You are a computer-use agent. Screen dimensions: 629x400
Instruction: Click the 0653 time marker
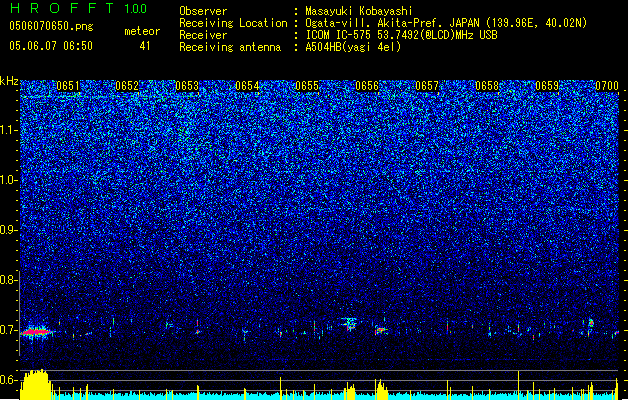coord(187,86)
